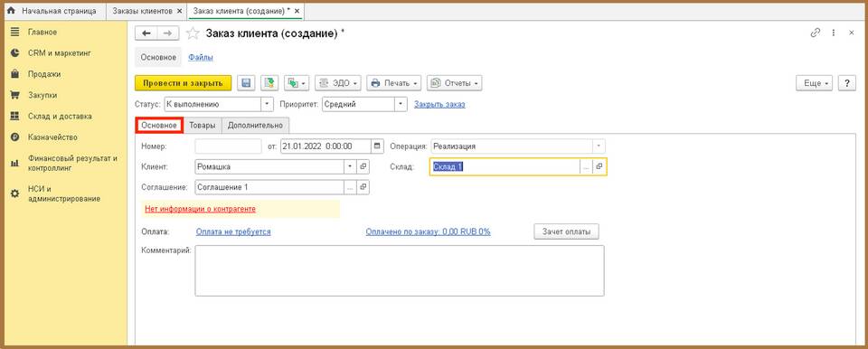Open the Оплачено по заказу link

point(428,231)
